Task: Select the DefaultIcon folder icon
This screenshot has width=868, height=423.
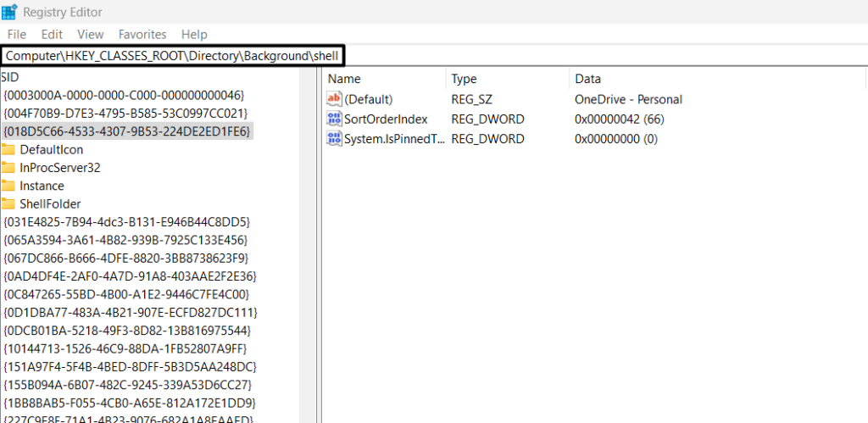Action: click(8, 149)
